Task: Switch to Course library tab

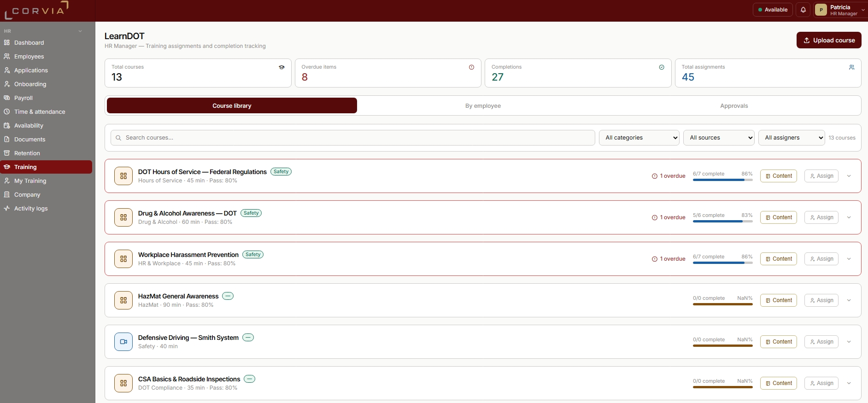Action: [x=232, y=105]
